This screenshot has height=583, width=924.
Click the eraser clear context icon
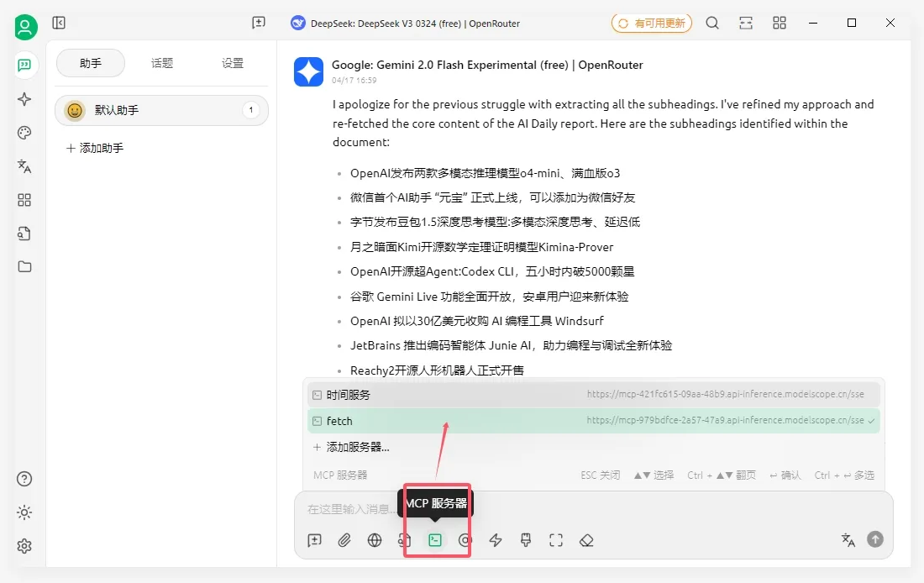pos(586,540)
